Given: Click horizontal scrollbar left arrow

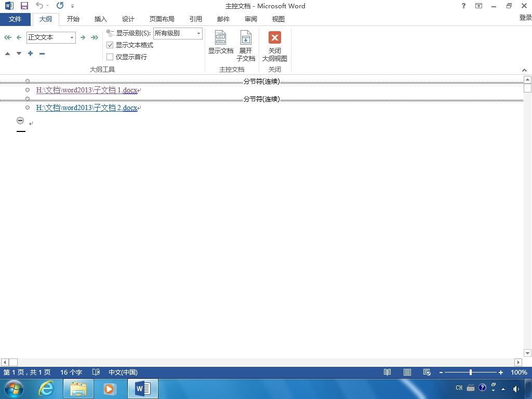Looking at the screenshot, I should pyautogui.click(x=4, y=362).
